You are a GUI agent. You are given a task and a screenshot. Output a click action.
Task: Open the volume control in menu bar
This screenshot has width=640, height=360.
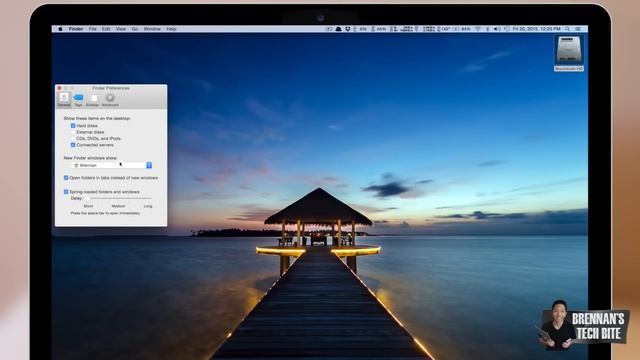coord(497,29)
